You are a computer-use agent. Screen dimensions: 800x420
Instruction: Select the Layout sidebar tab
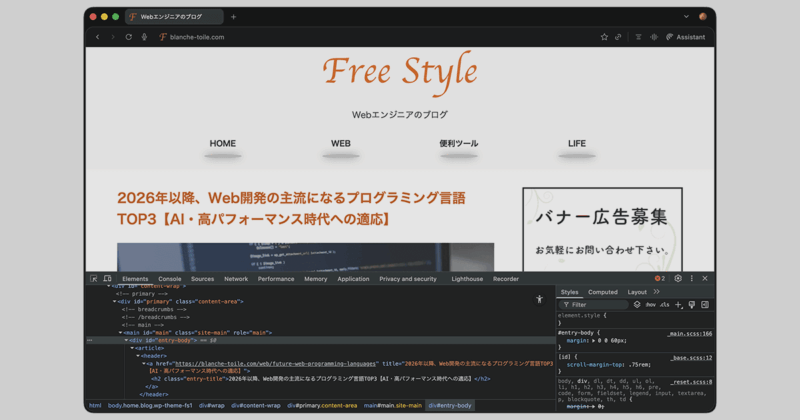[x=637, y=292]
